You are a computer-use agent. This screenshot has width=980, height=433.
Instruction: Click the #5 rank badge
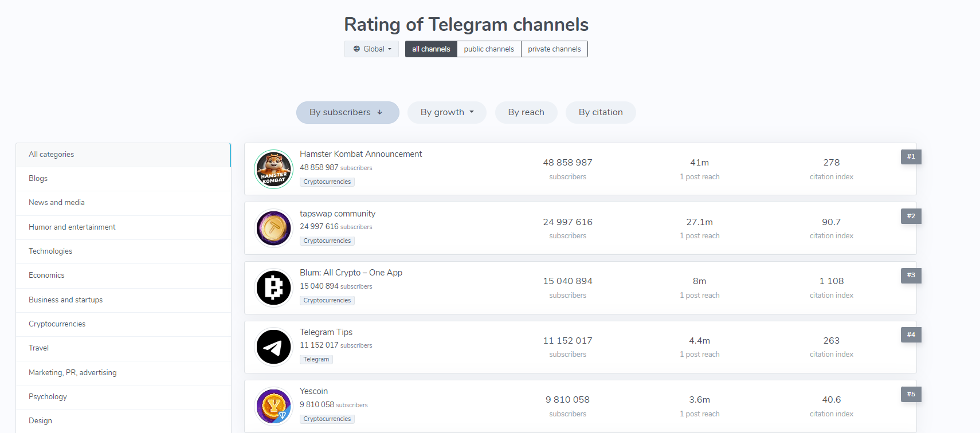(x=911, y=395)
